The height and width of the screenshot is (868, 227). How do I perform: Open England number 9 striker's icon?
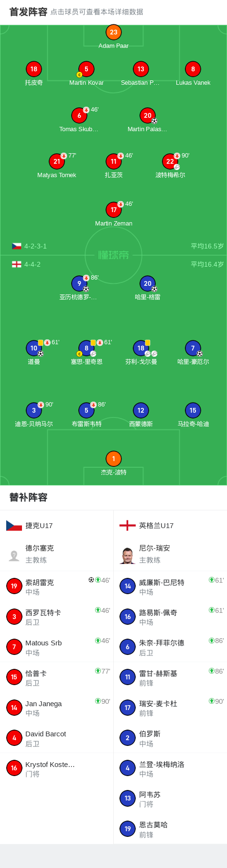(79, 283)
